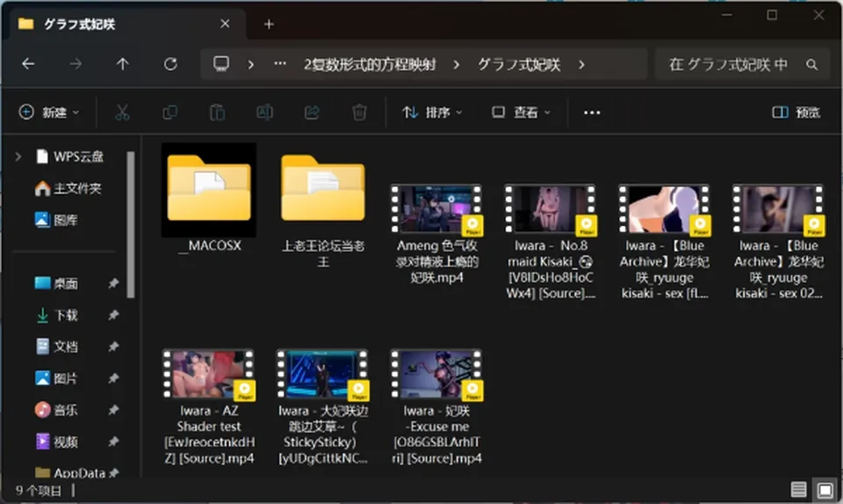Select the Iwara Excuse me video thumbnail
The image size is (843, 504).
point(436,375)
